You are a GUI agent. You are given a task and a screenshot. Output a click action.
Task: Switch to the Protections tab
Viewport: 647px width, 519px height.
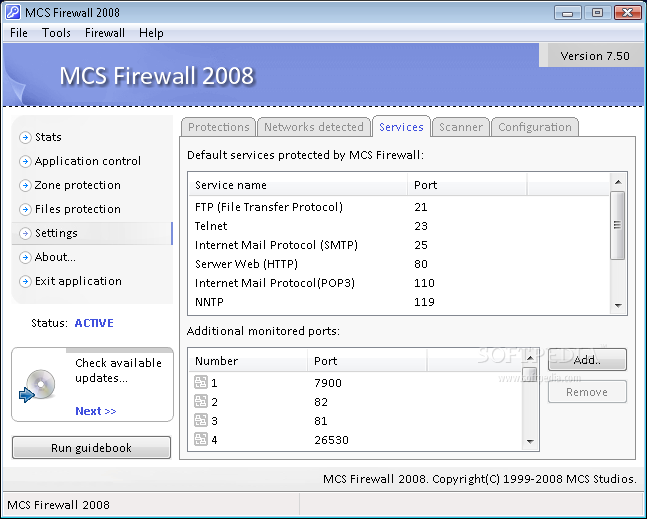tap(219, 127)
